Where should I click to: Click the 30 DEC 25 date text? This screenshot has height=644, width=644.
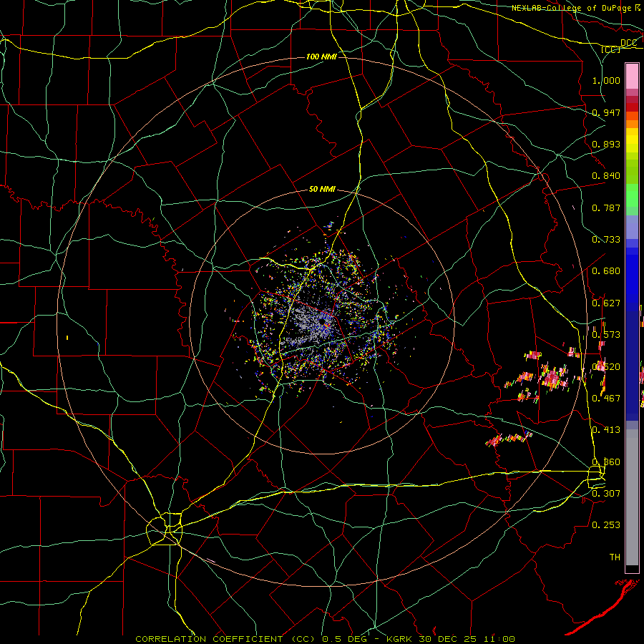[447, 639]
